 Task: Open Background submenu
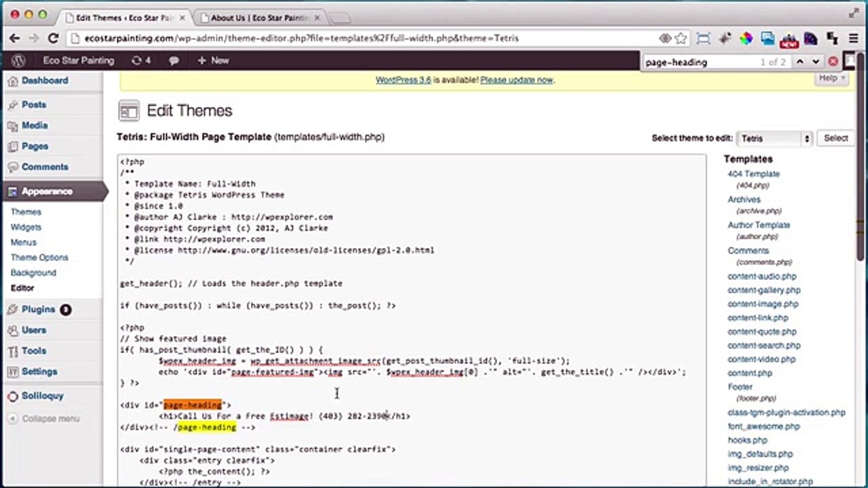pyautogui.click(x=33, y=272)
